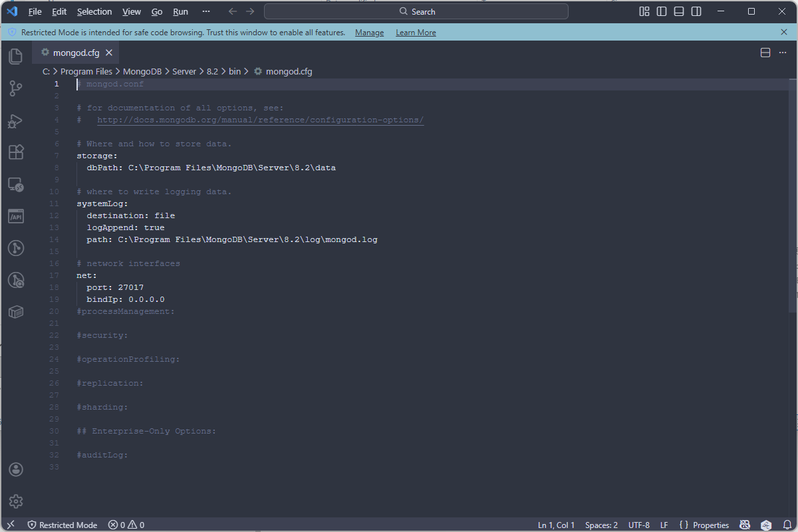Open the Edit menu

[59, 11]
